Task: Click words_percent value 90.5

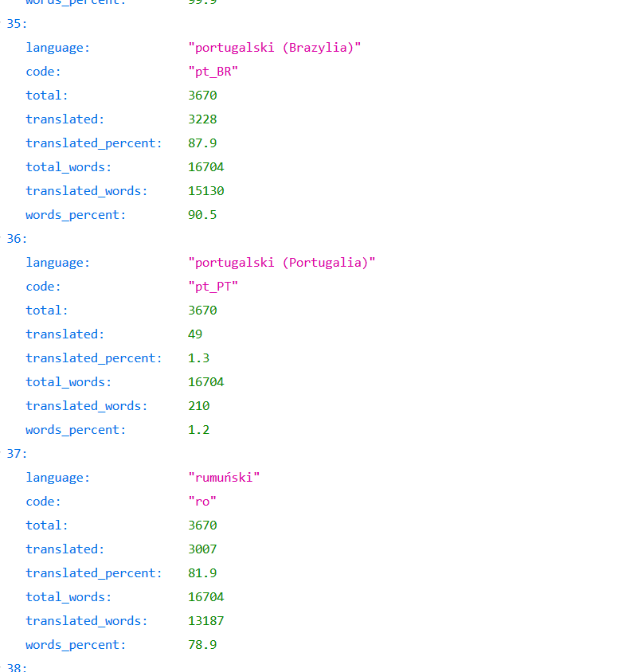Action: tap(202, 215)
